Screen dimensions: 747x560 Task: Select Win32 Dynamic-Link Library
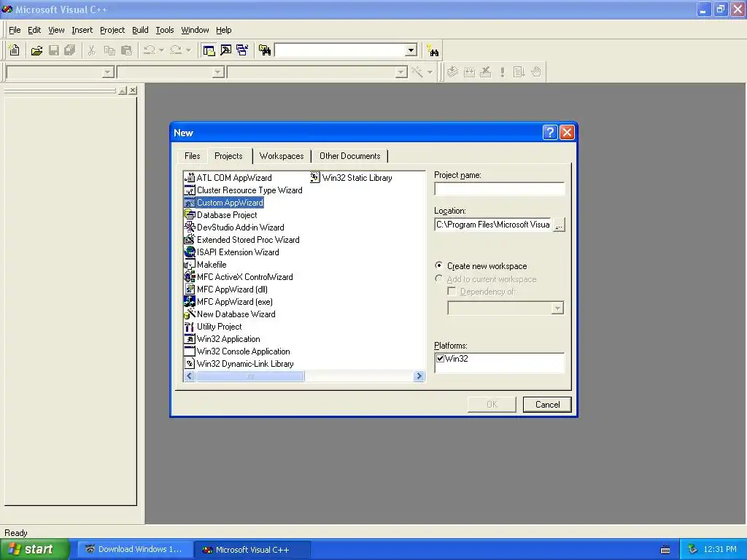pyautogui.click(x=239, y=363)
